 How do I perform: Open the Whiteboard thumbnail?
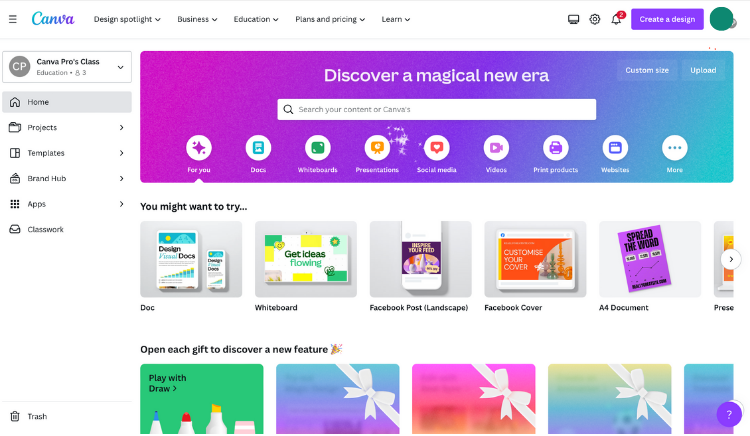(x=306, y=259)
